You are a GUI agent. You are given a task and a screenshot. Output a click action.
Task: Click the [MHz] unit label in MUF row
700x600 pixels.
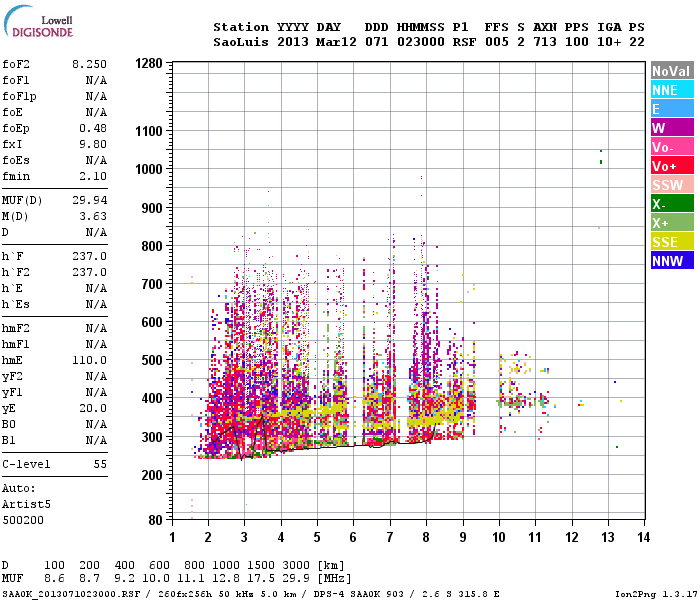[334, 579]
